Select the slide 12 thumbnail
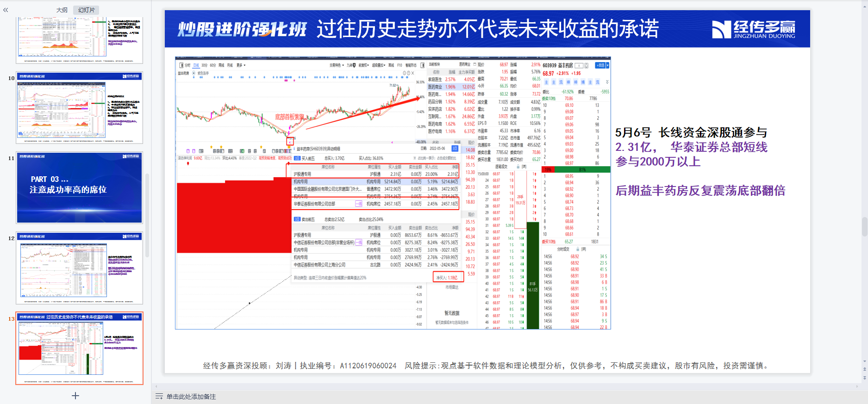This screenshot has width=868, height=404. 79,267
